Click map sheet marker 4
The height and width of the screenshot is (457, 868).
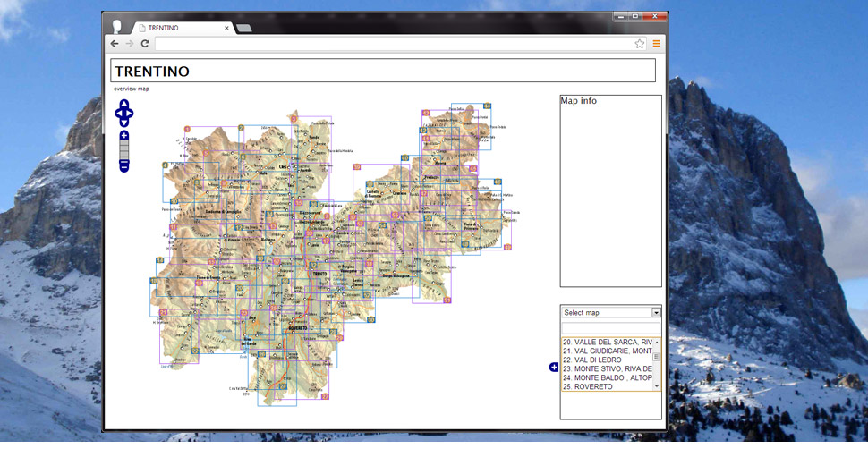(x=165, y=165)
